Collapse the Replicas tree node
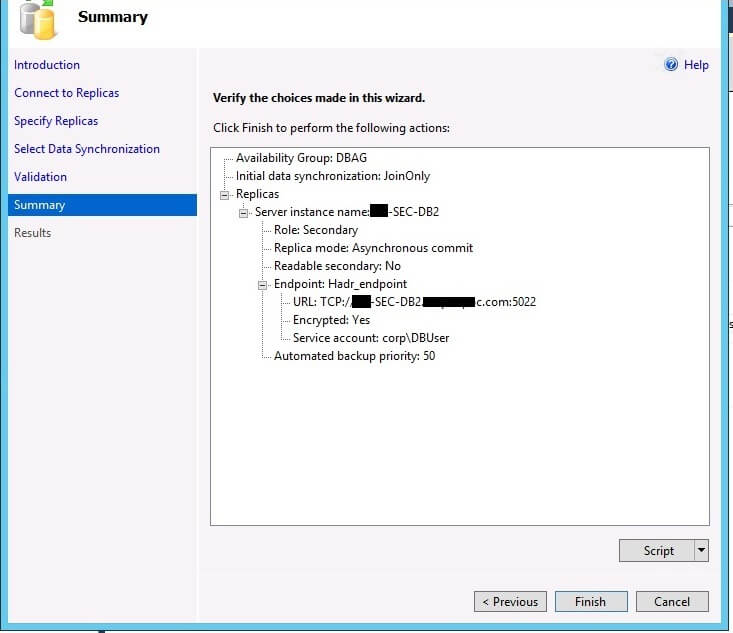Viewport: 733px width, 633px height. pos(224,195)
